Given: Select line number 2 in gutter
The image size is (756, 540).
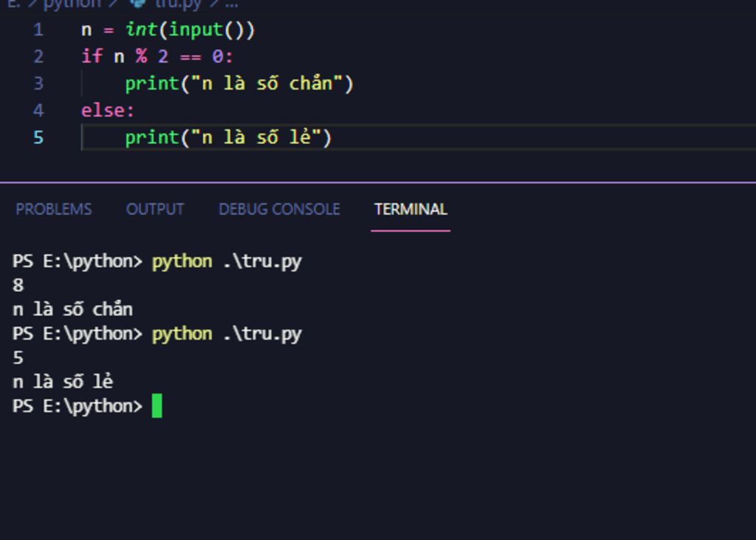Looking at the screenshot, I should pos(38,57).
